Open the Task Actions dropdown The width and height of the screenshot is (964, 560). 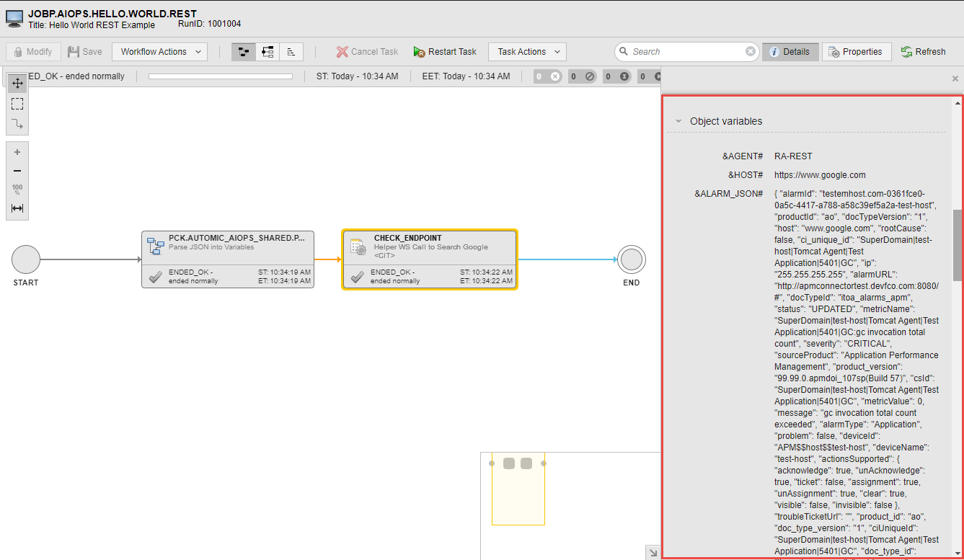click(527, 52)
